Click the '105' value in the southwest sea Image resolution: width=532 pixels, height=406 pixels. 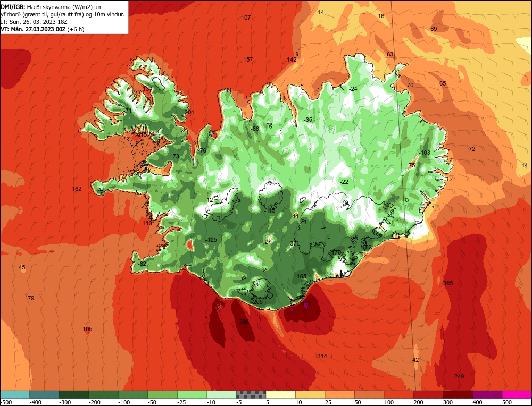click(x=88, y=329)
